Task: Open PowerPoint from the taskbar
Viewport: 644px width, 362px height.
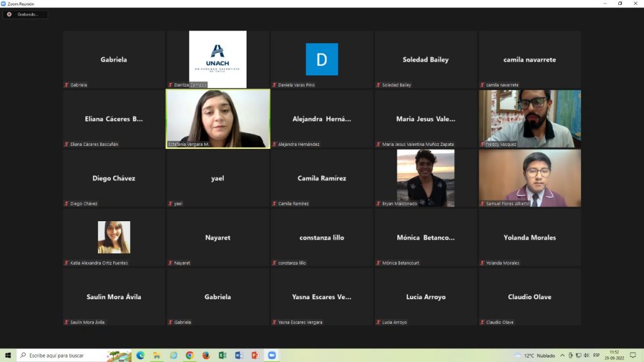Action: point(255,355)
